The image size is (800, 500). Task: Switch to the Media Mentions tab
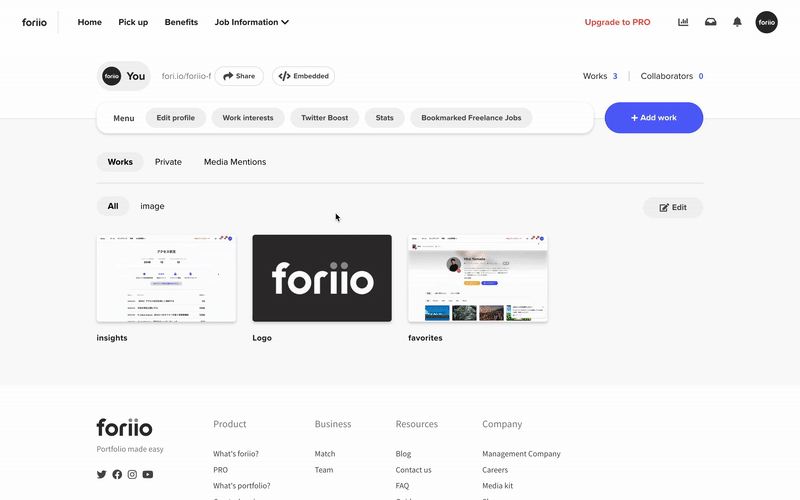coord(235,162)
